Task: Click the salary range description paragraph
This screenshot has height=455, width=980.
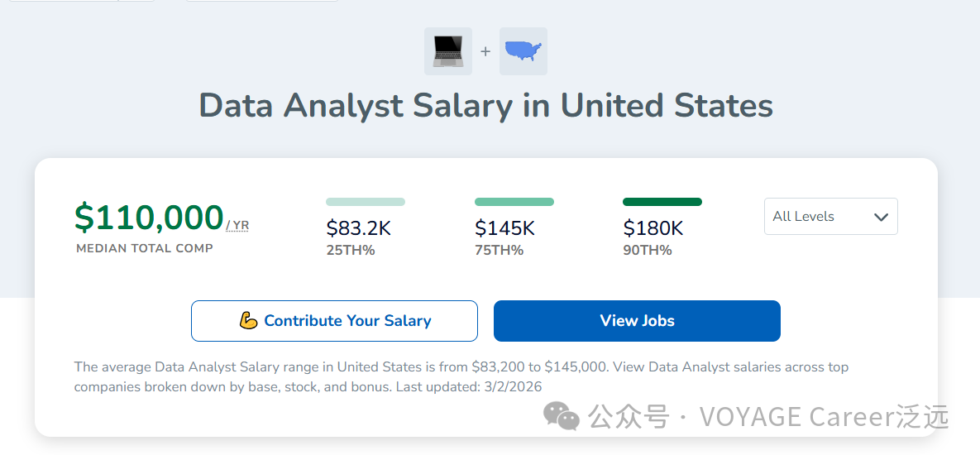Action: pos(461,376)
